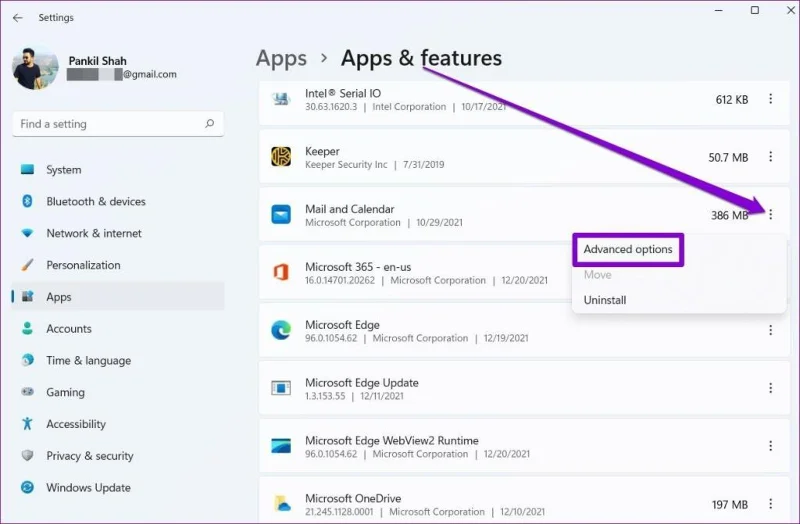Choose the Move context menu entry
The image size is (800, 524).
597,275
